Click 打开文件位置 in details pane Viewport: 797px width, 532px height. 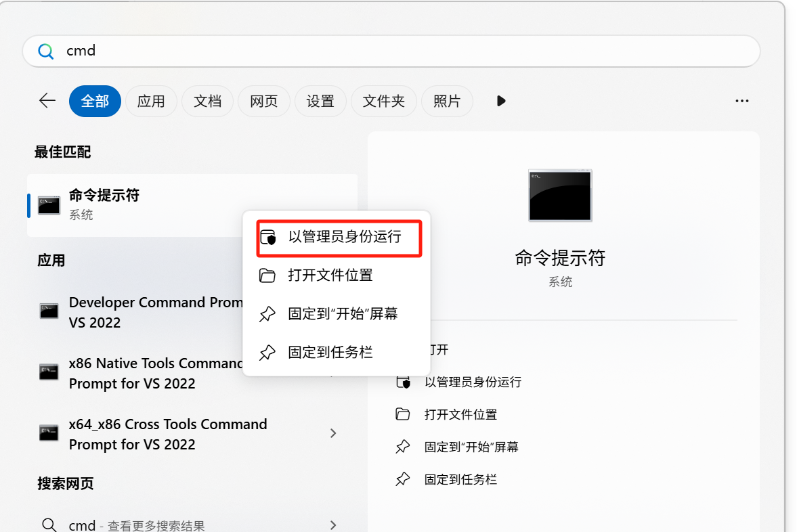[460, 415]
